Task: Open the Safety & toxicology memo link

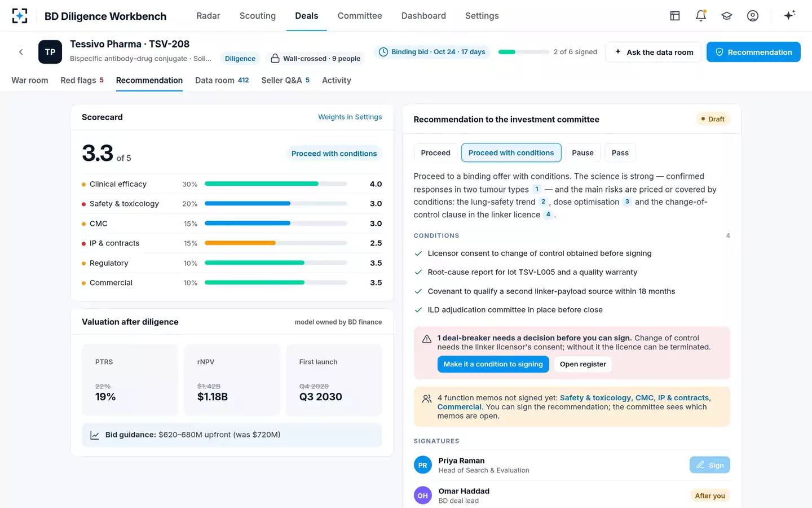Action: click(x=595, y=398)
